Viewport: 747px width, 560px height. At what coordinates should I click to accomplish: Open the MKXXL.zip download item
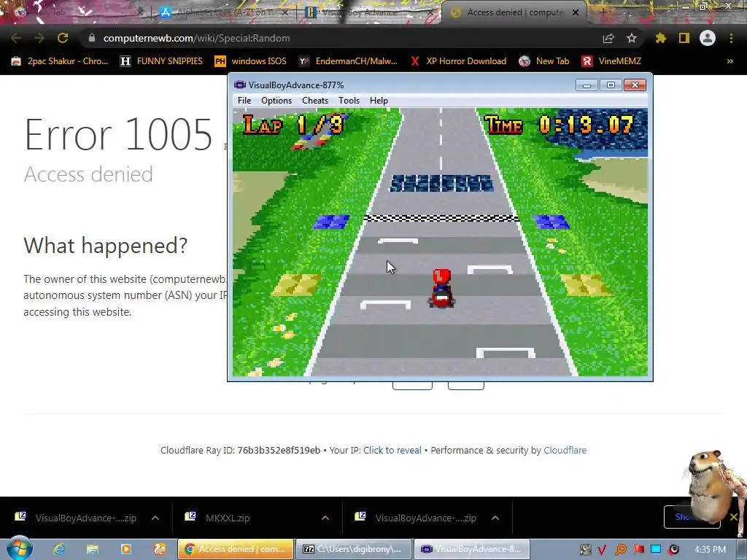click(x=228, y=518)
